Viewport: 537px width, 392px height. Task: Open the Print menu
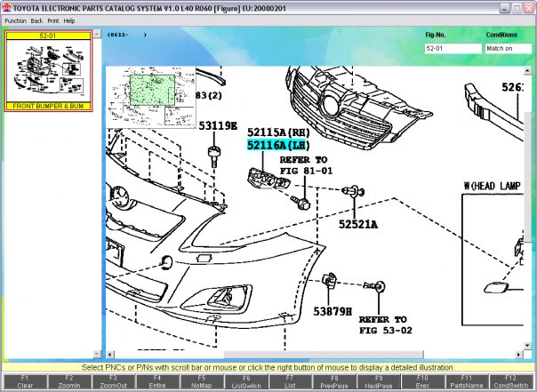(x=53, y=20)
